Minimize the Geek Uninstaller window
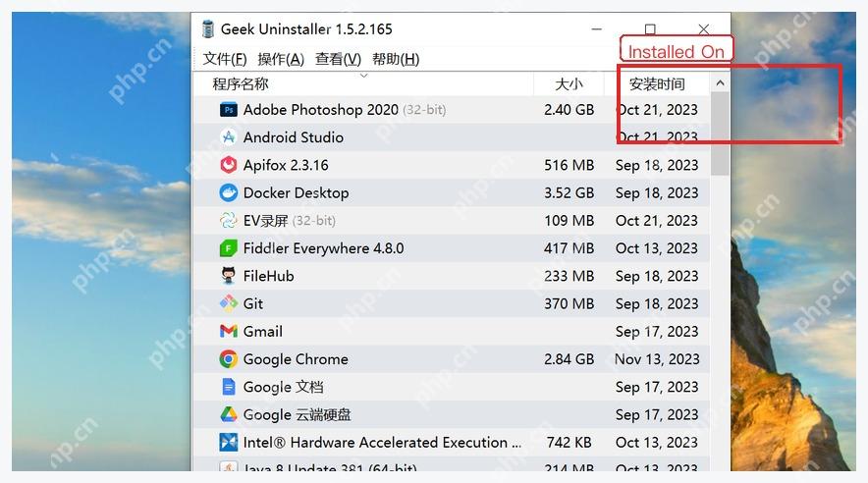This screenshot has height=483, width=868. pos(596,28)
